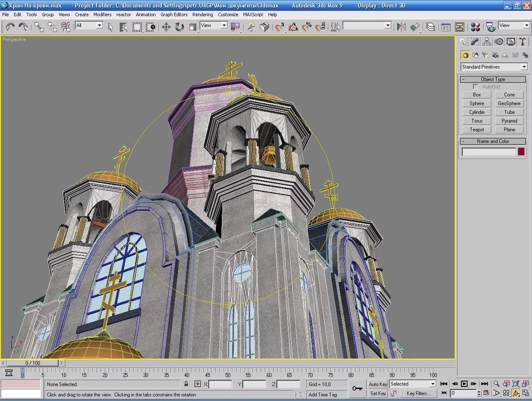532x401 pixels.
Task: Click the Set Key button
Action: (378, 394)
